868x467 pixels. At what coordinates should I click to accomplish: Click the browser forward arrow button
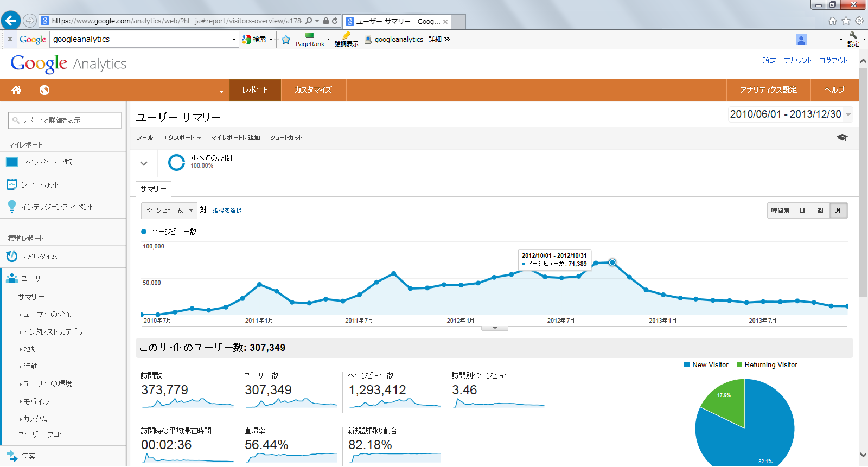point(30,21)
